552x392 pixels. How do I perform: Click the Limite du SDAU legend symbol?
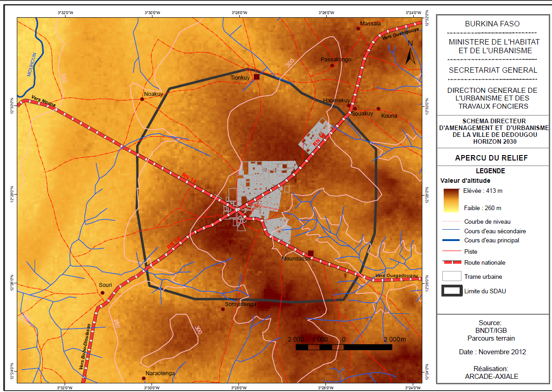451,291
